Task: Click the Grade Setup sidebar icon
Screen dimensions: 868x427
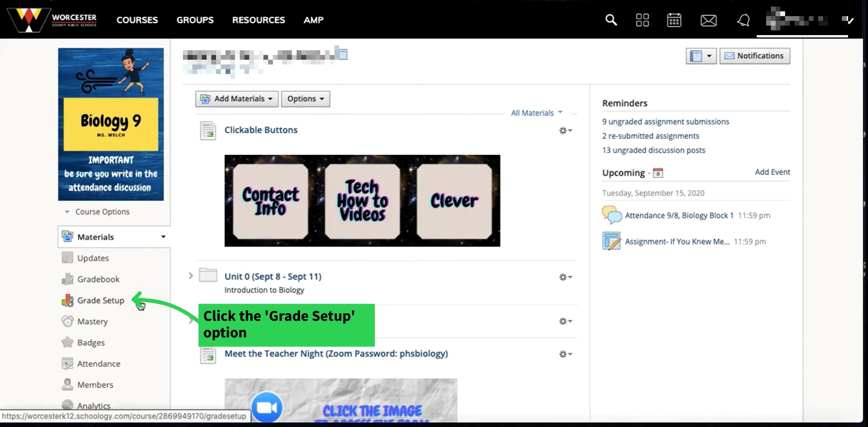Action: [x=67, y=300]
